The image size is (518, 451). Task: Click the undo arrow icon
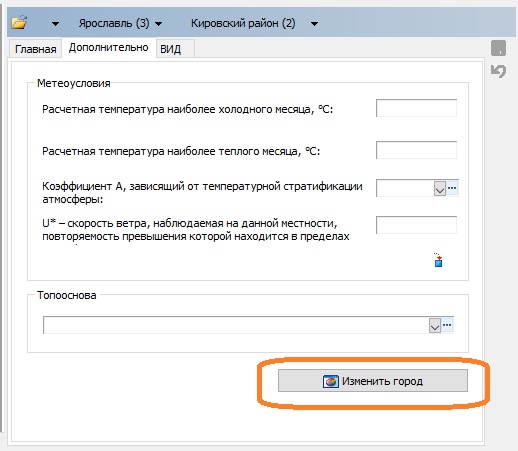[x=498, y=71]
